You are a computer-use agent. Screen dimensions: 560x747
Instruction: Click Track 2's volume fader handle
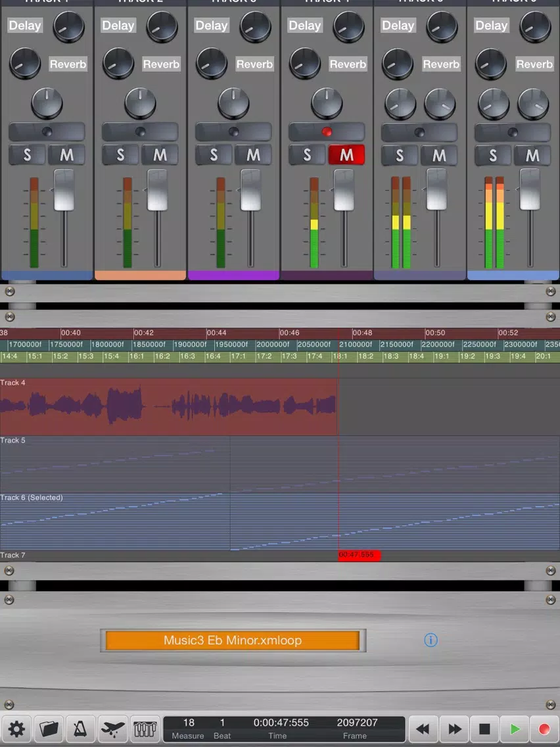pos(157,189)
